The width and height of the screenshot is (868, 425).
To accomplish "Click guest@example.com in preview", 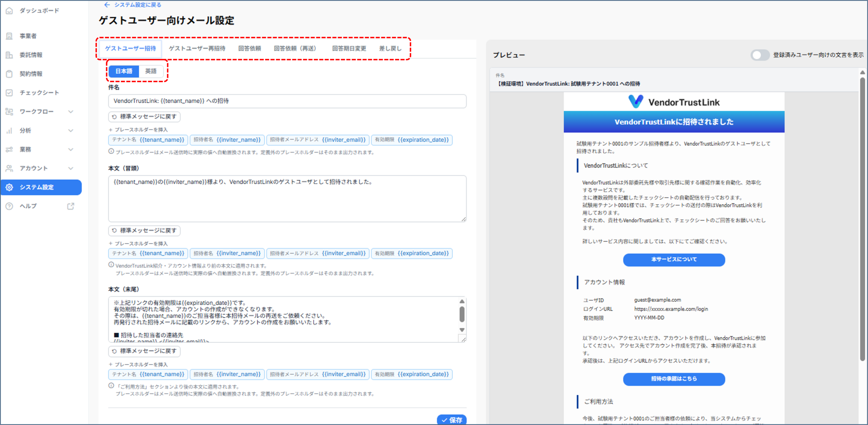I will coord(657,300).
